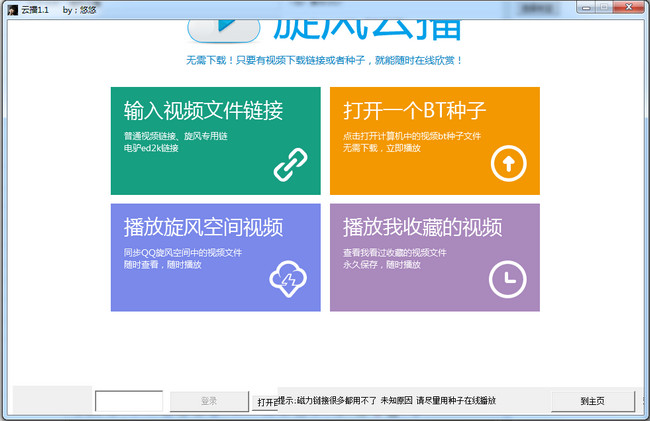Maximize the 云播 window

pyautogui.click(x=604, y=7)
